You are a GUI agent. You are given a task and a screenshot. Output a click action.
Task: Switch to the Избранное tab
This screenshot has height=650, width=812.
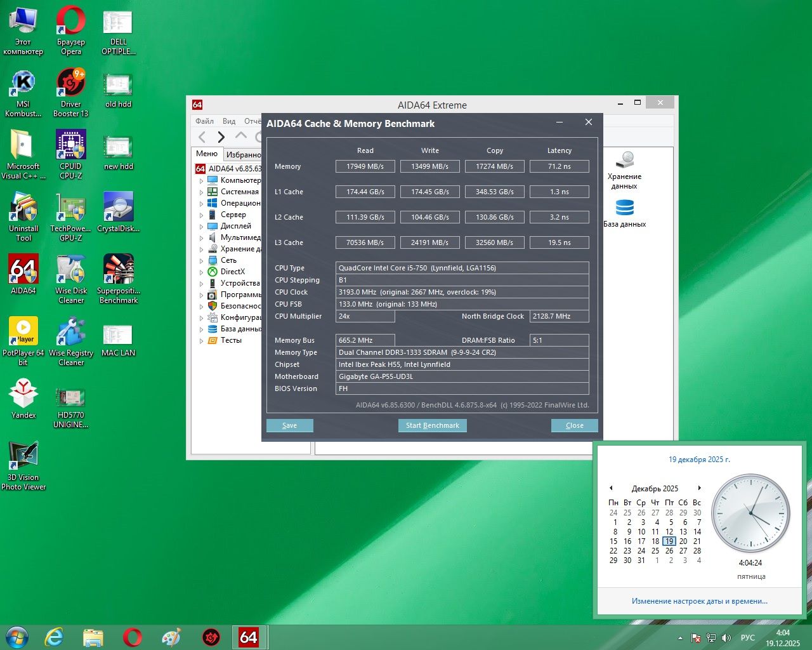pos(243,155)
